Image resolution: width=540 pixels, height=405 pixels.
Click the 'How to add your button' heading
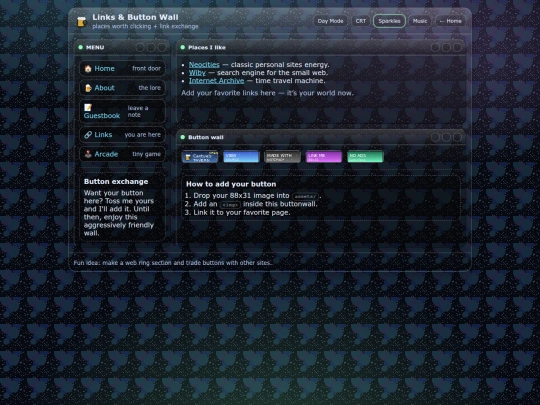tap(231, 184)
